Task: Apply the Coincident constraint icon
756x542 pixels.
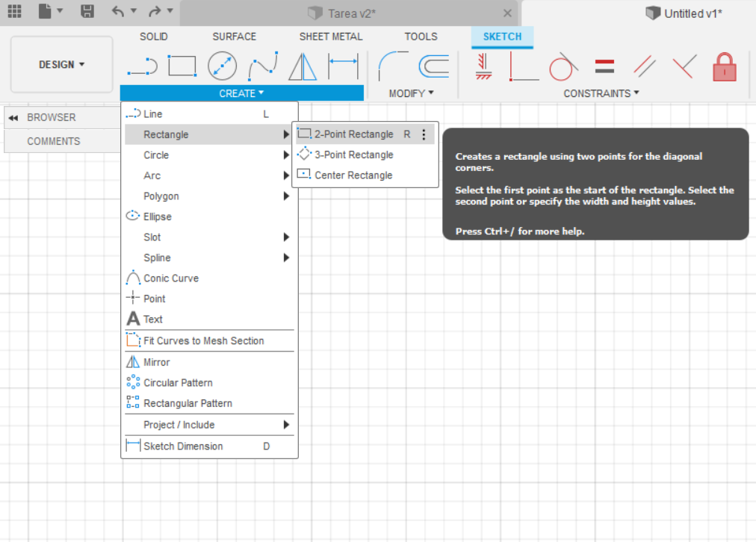Action: tap(524, 66)
